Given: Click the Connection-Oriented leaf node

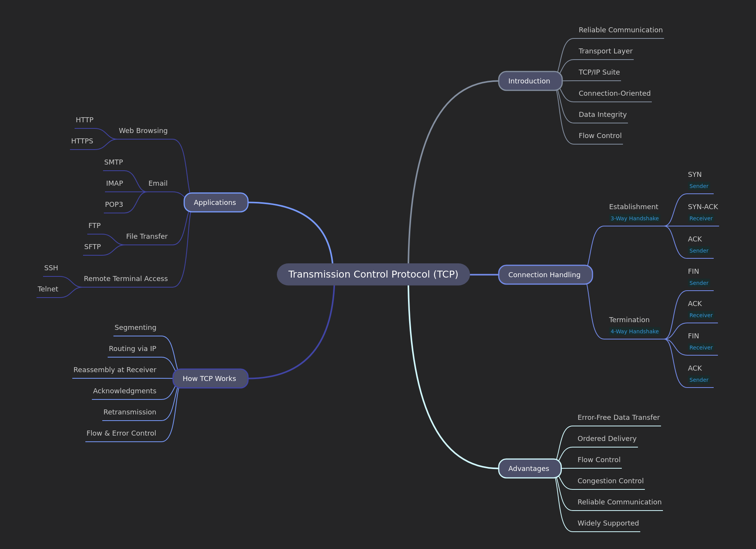Looking at the screenshot, I should [614, 93].
